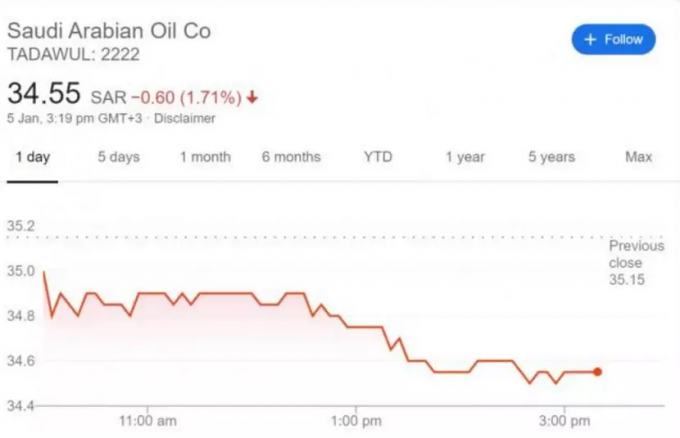Click the 34.55 current price value

44,93
